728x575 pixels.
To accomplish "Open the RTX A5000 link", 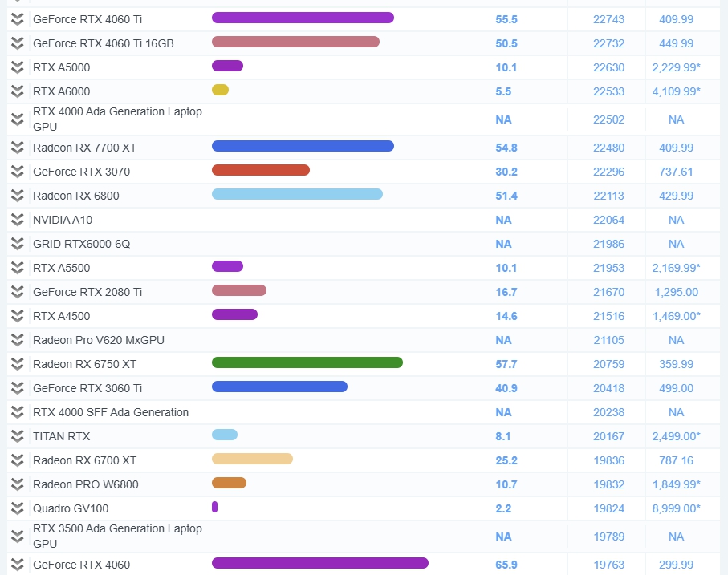I will [x=61, y=67].
